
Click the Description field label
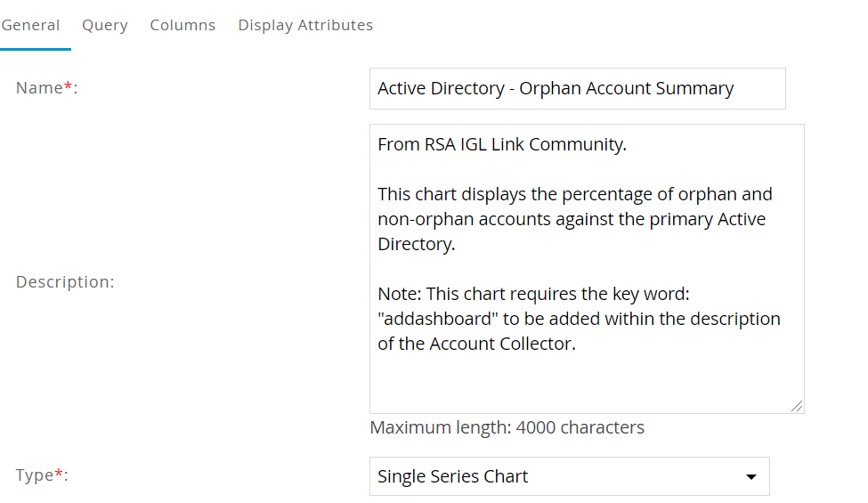point(65,282)
